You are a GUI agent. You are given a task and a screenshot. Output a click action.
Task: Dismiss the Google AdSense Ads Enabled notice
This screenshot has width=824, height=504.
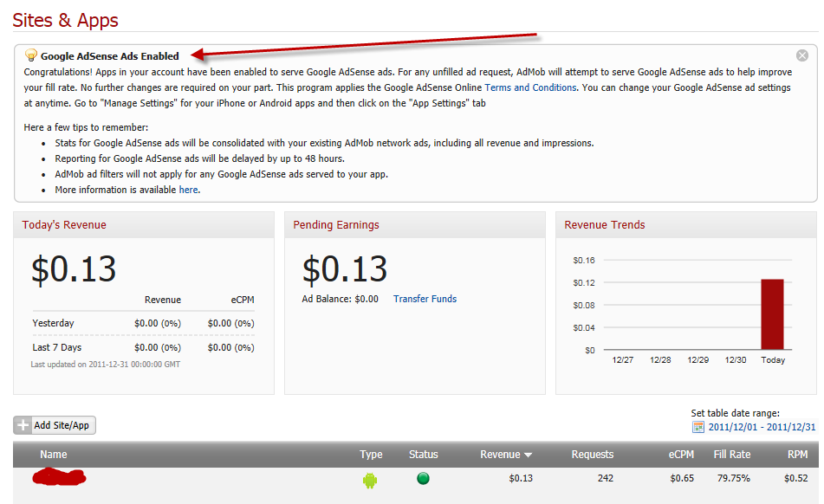tap(802, 55)
